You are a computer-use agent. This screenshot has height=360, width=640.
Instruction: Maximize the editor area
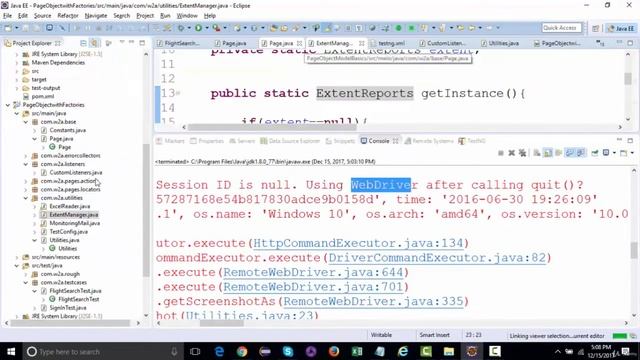pos(630,42)
